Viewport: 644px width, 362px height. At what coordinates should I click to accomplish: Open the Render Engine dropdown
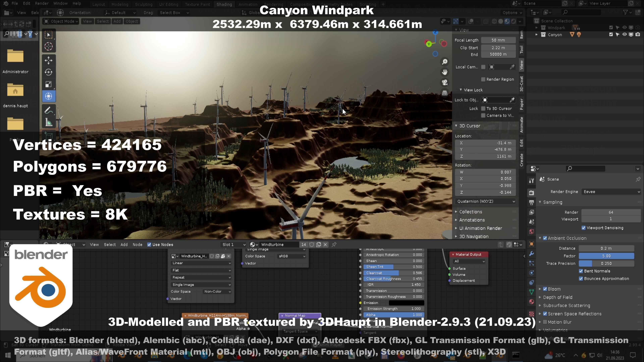point(611,192)
